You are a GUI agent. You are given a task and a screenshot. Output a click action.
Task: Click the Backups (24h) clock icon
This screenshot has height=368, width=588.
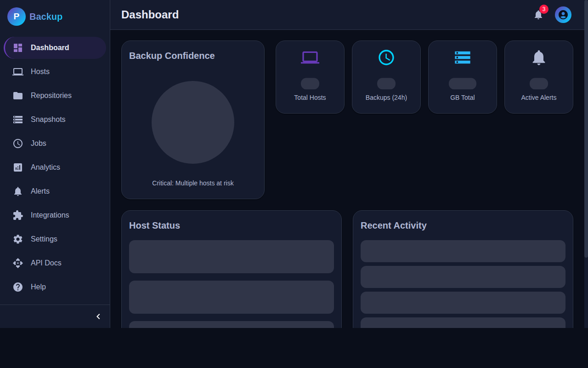point(386,57)
